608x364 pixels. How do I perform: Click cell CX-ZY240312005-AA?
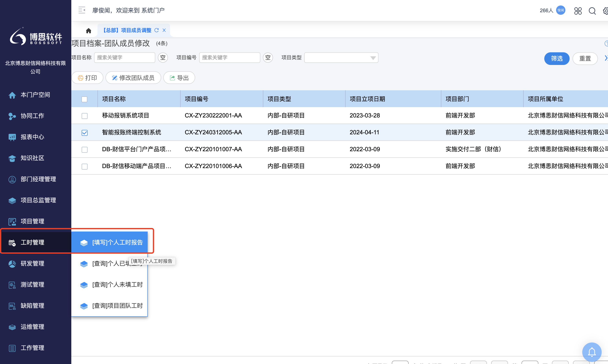213,132
